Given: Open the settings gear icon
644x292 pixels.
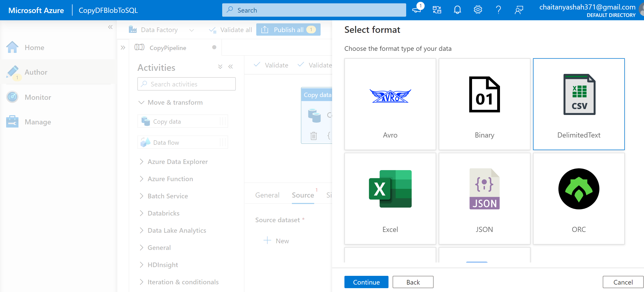Looking at the screenshot, I should point(478,10).
